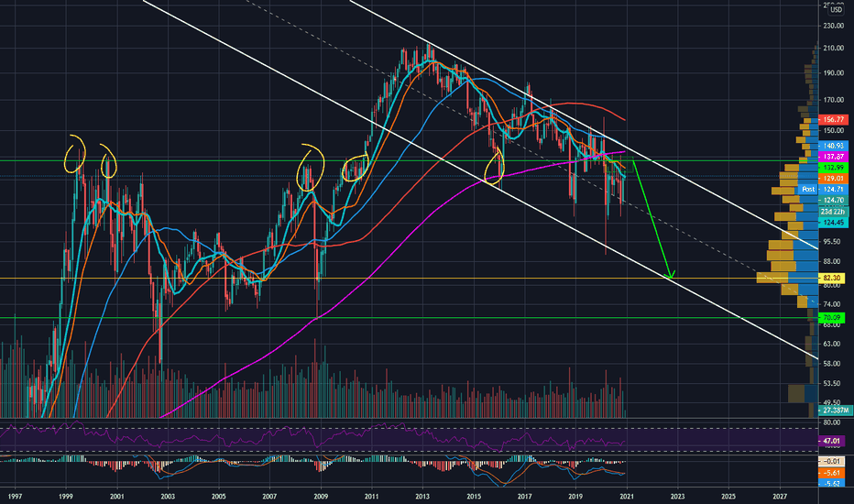Click the -0.01 MACD histogram value
Image resolution: width=854 pixels, height=504 pixels.
[x=831, y=462]
